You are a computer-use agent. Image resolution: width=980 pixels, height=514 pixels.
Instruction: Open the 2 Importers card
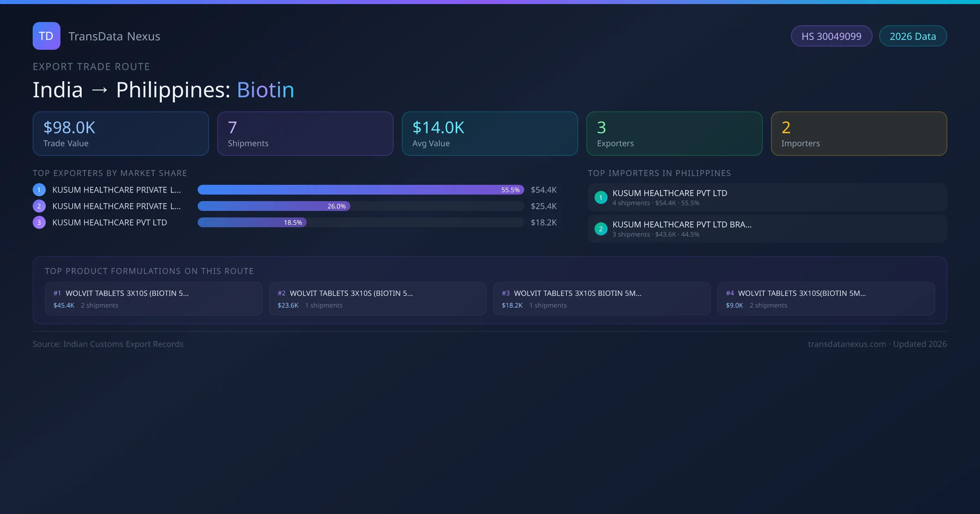(859, 134)
